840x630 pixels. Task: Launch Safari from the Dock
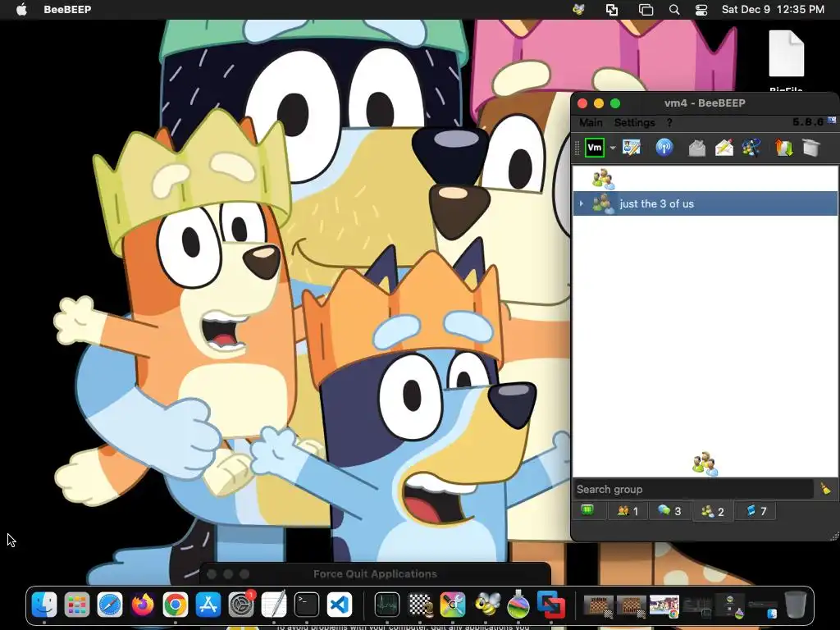tap(110, 605)
